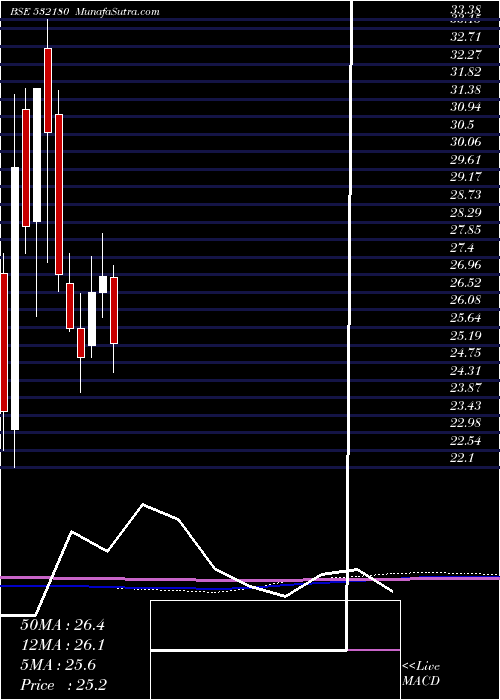
Task: Click the 22.98 price axis label
Action: (x=466, y=423)
